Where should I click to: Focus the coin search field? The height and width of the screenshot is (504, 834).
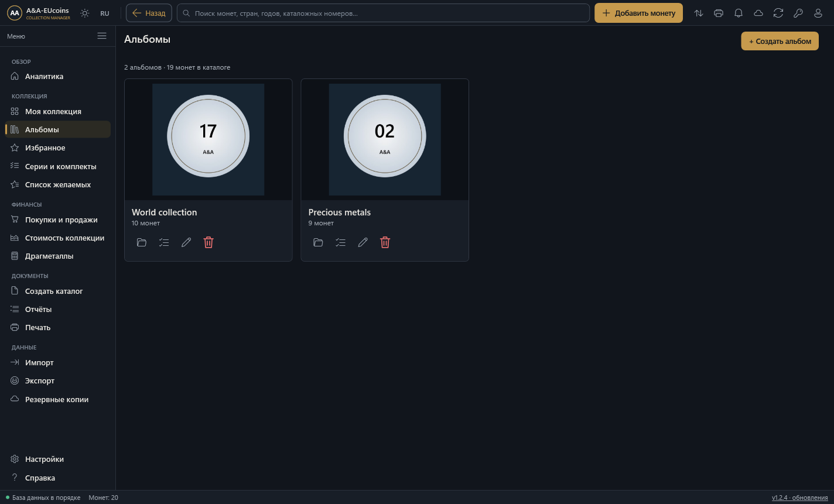[x=383, y=13]
